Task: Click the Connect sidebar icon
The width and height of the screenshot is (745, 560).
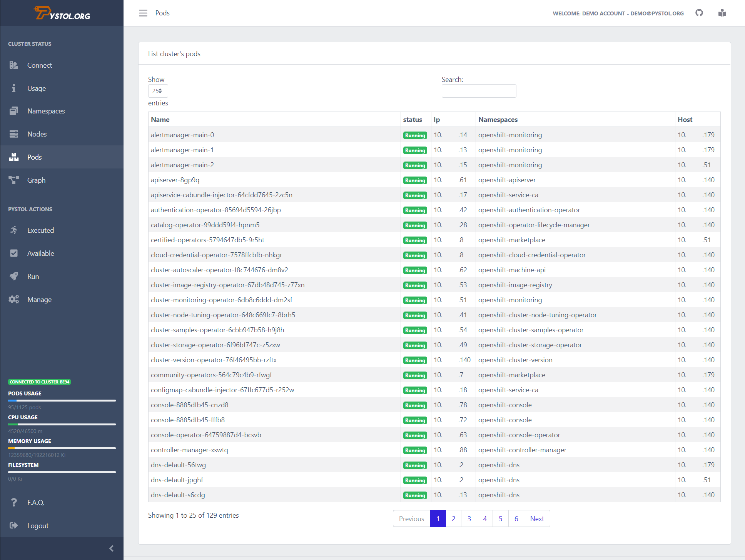Action: [14, 65]
